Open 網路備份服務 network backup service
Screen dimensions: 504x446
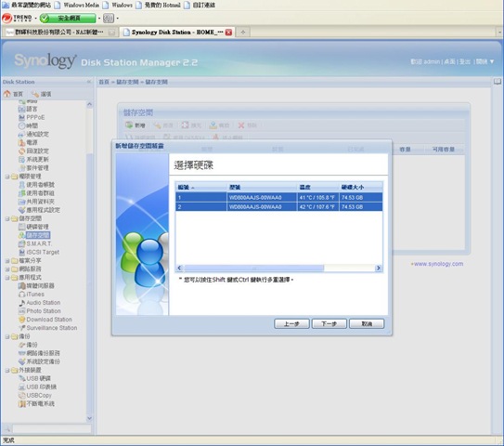(39, 353)
